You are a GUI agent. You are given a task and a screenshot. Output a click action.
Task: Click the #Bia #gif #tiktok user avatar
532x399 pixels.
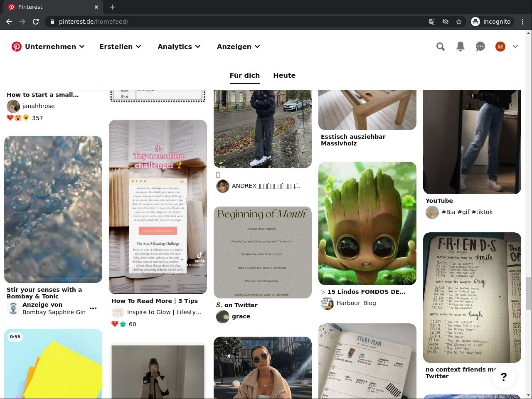(x=432, y=212)
